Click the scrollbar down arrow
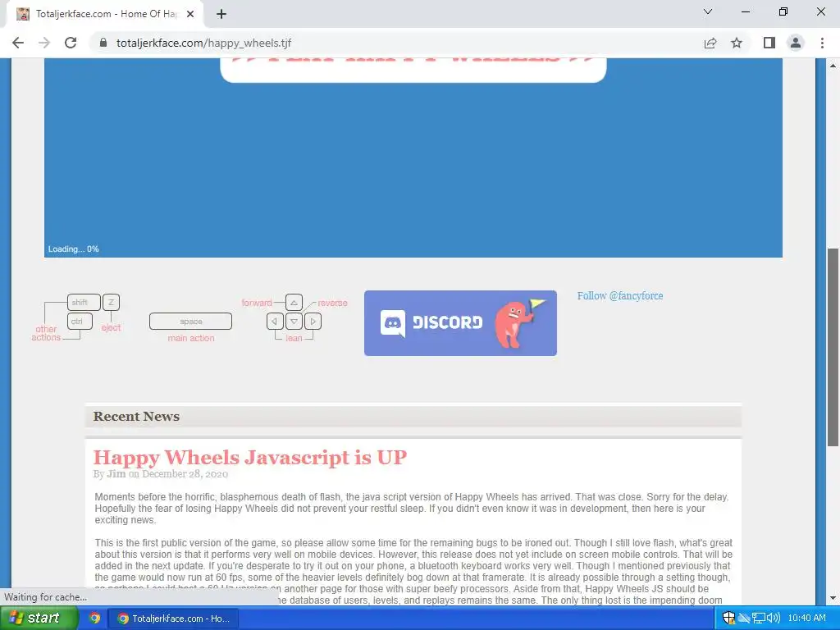This screenshot has height=630, width=840. (833, 598)
